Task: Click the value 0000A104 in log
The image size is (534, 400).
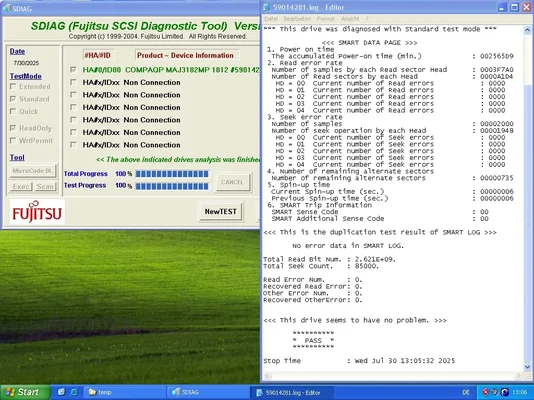Action: pos(497,77)
